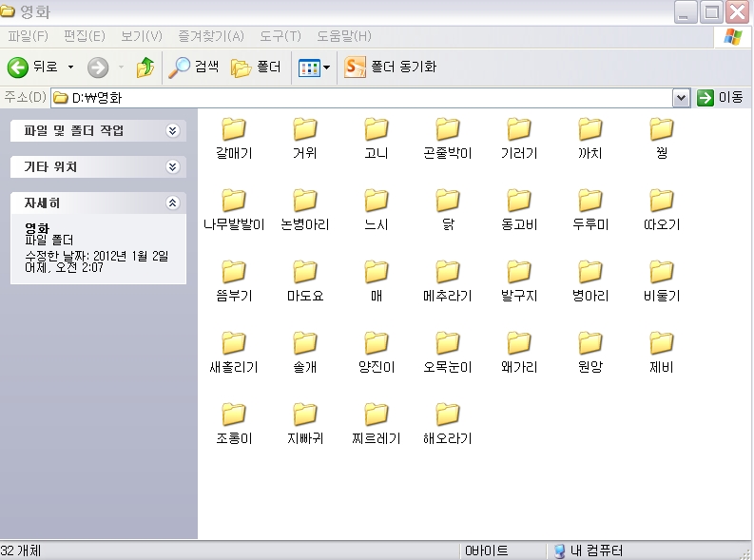Open the address bar dropdown arrow

tap(681, 97)
